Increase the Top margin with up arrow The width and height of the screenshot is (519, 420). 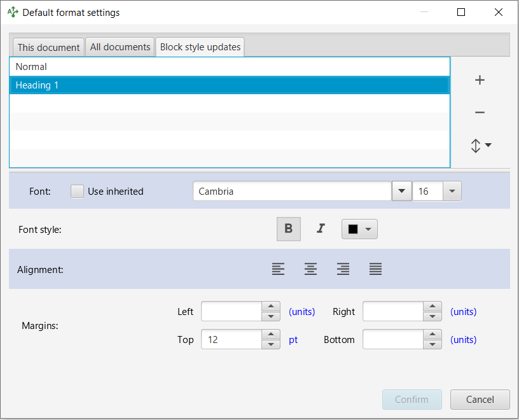click(x=271, y=334)
